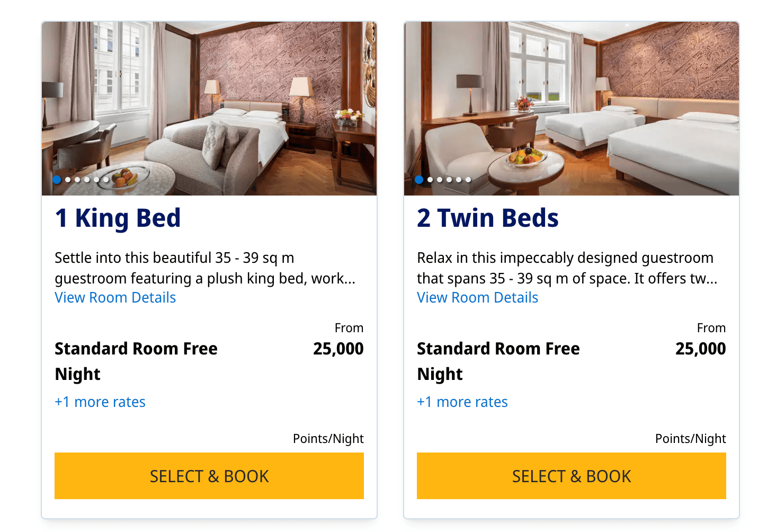Select fourth carousel dot on King Bed photo
767x532 pixels.
coord(87,180)
